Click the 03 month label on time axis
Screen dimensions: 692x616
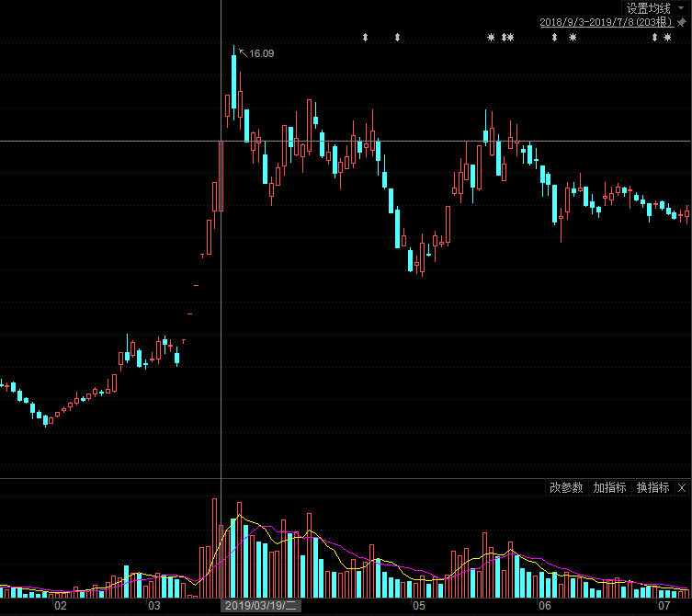point(154,605)
